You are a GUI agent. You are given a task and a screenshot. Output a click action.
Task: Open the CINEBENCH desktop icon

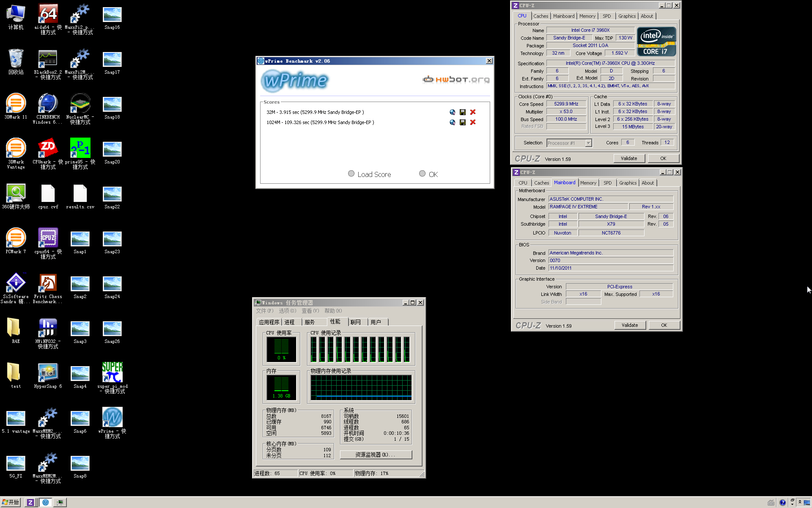[48, 109]
